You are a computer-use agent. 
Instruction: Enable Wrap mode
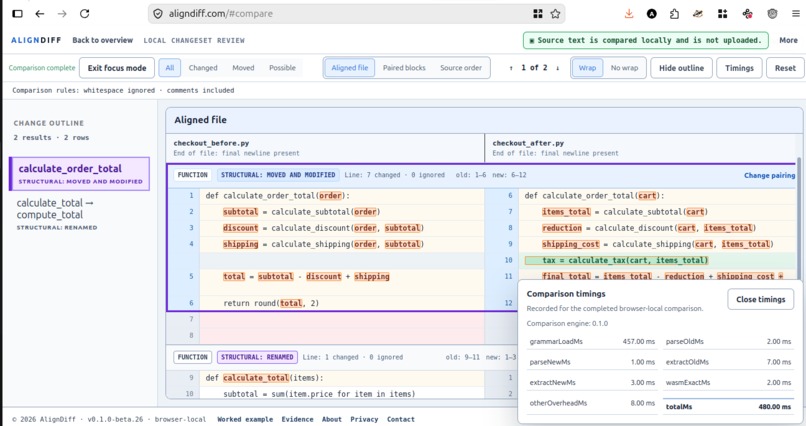(x=587, y=68)
